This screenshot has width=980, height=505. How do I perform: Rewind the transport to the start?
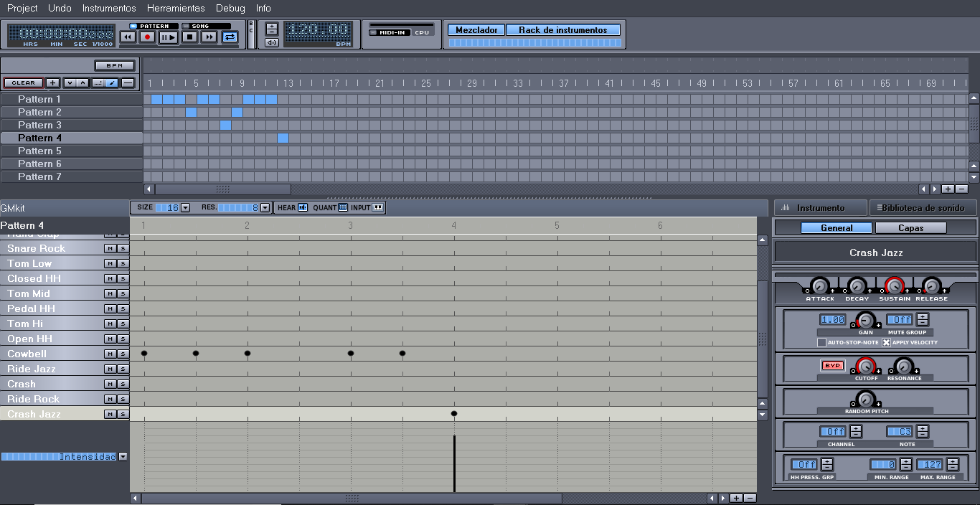(128, 37)
